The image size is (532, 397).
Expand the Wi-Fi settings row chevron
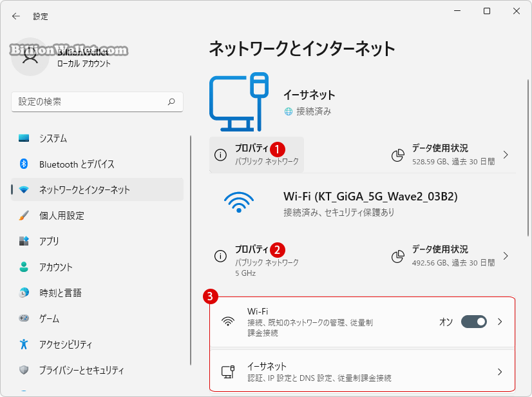click(500, 322)
